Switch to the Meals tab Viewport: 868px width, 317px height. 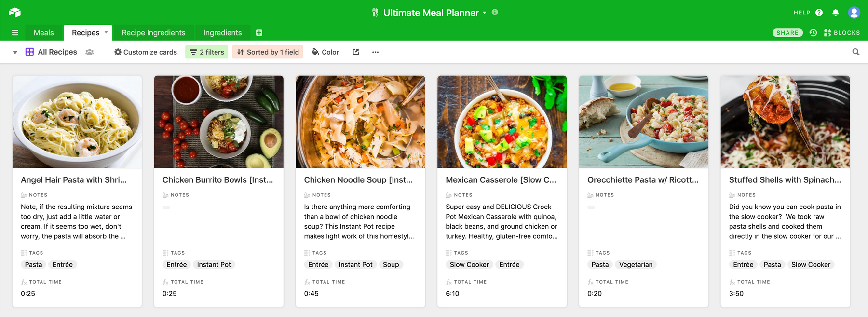pos(44,33)
